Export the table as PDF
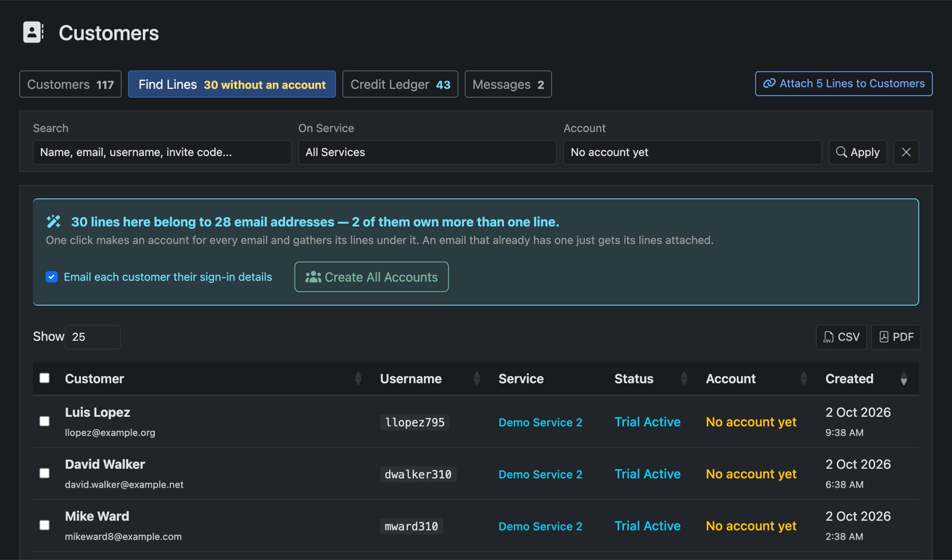The image size is (952, 560). 896,337
